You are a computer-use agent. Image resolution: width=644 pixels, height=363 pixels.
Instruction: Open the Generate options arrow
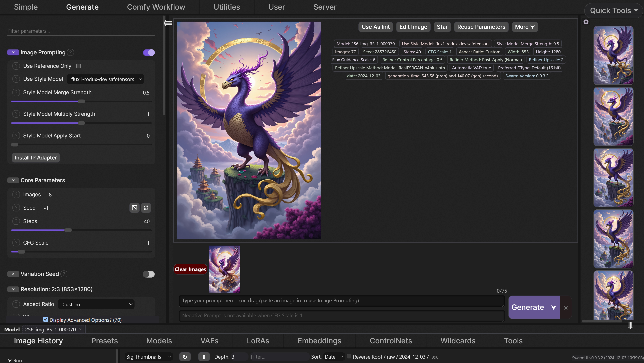(553, 307)
